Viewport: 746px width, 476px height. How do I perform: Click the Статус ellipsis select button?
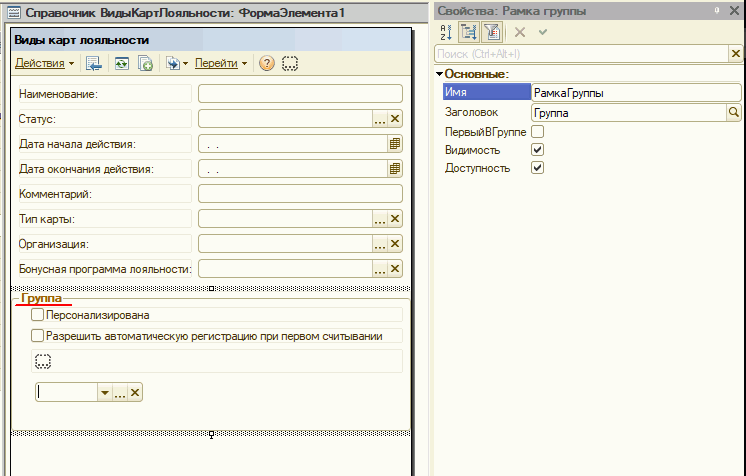point(379,119)
